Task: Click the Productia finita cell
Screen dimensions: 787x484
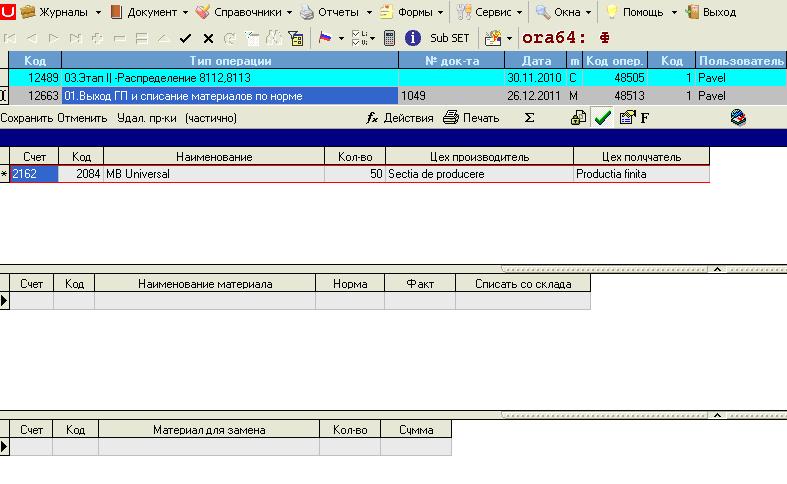Action: coord(641,174)
